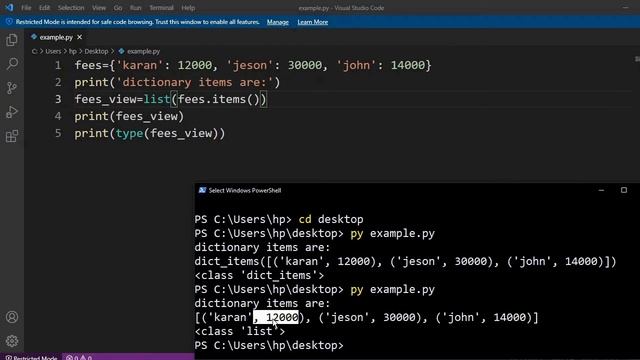Click the Python file icon on the example.py tab
The image size is (640, 360).
(x=34, y=37)
